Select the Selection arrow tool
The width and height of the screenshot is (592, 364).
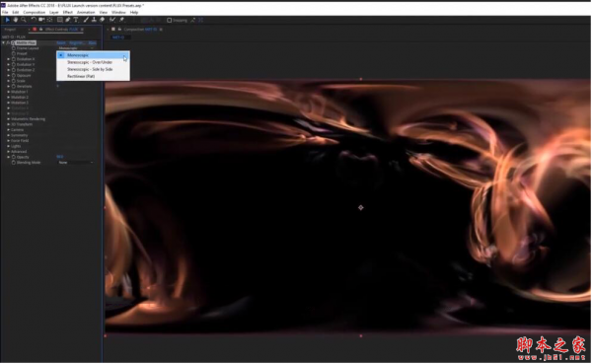[x=7, y=20]
